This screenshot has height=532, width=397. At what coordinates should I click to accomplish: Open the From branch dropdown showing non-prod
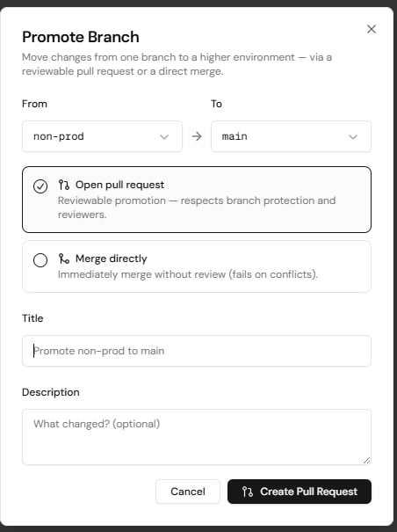pyautogui.click(x=102, y=136)
